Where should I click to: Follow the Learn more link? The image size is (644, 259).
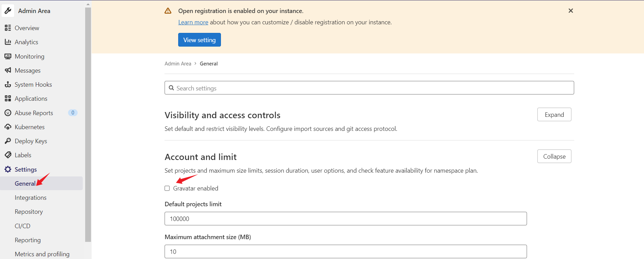(x=193, y=22)
